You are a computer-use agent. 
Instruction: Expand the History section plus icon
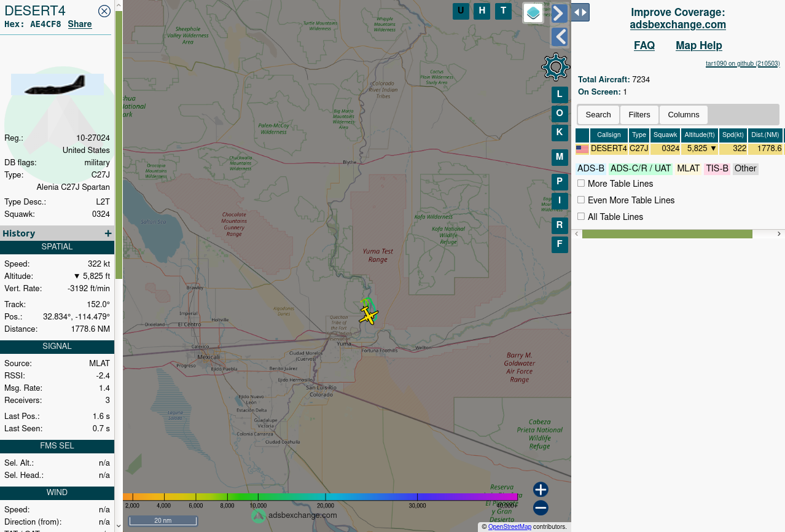coord(108,233)
